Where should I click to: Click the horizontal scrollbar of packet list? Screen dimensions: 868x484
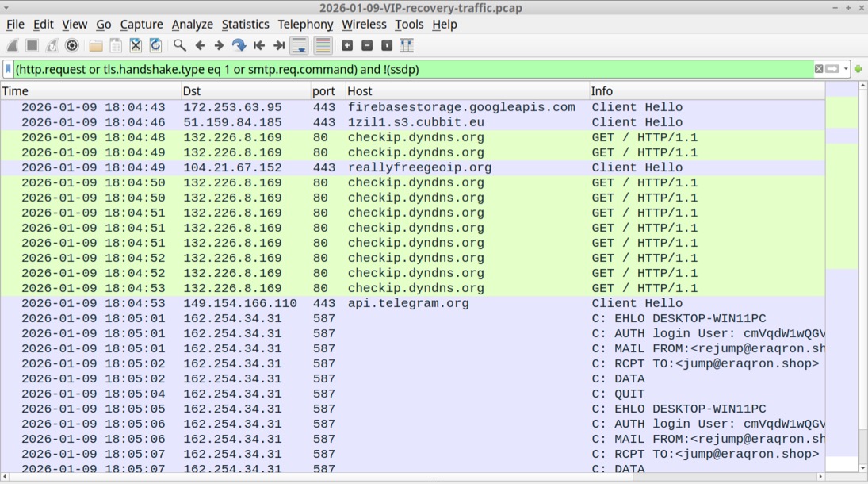(x=412, y=477)
